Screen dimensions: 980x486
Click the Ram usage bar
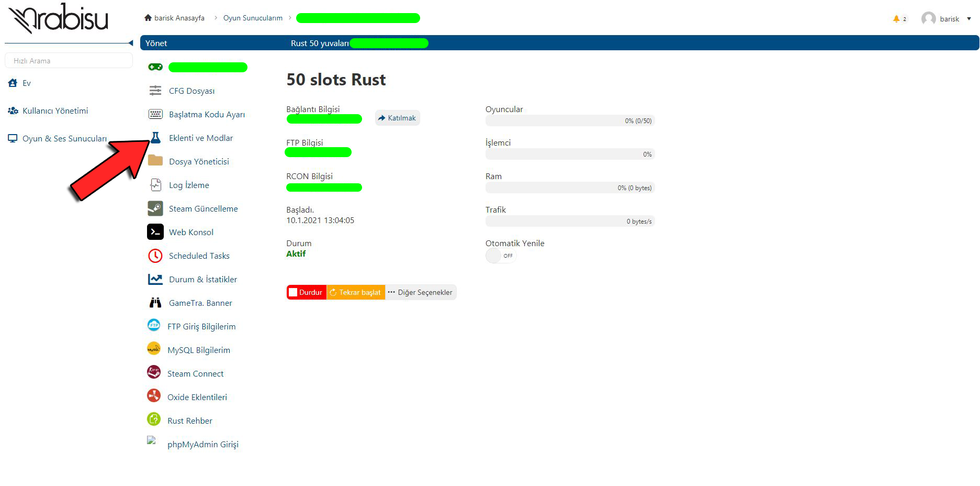570,187
